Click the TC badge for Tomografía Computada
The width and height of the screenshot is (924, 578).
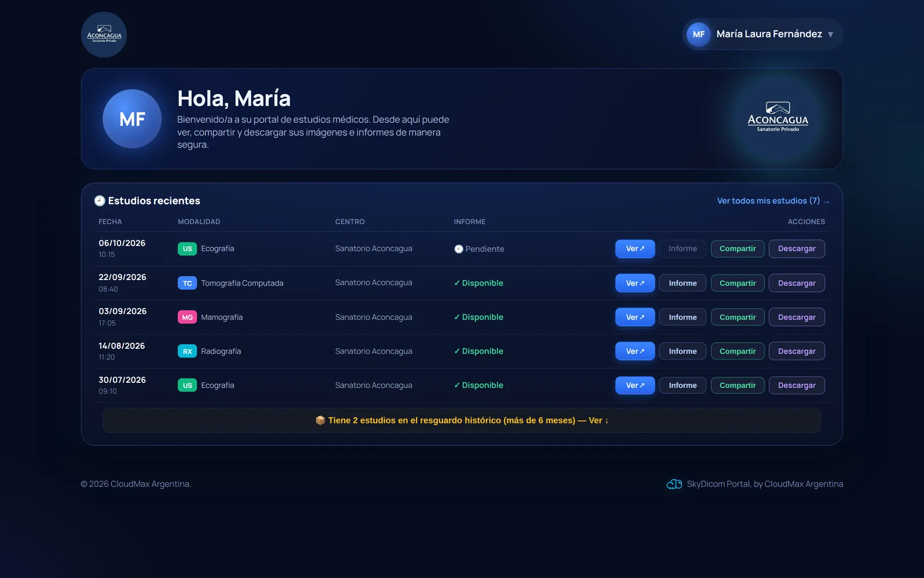tap(187, 283)
